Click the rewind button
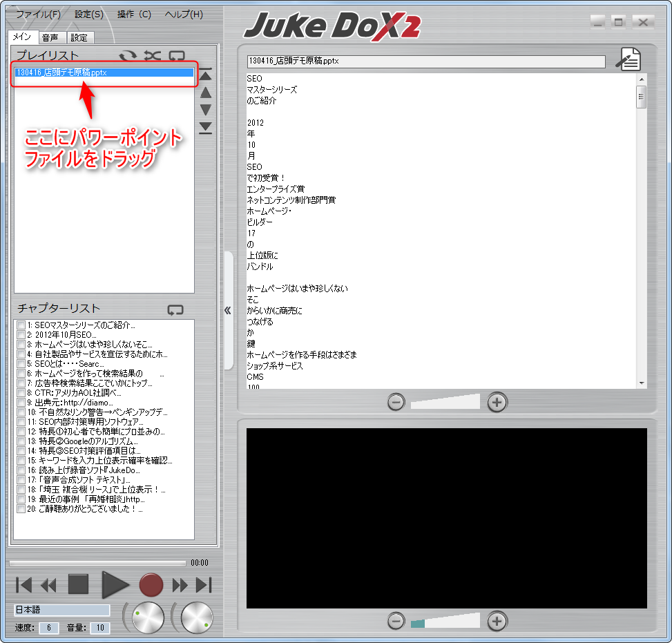Viewport: 672px width, 643px height. 48,585
